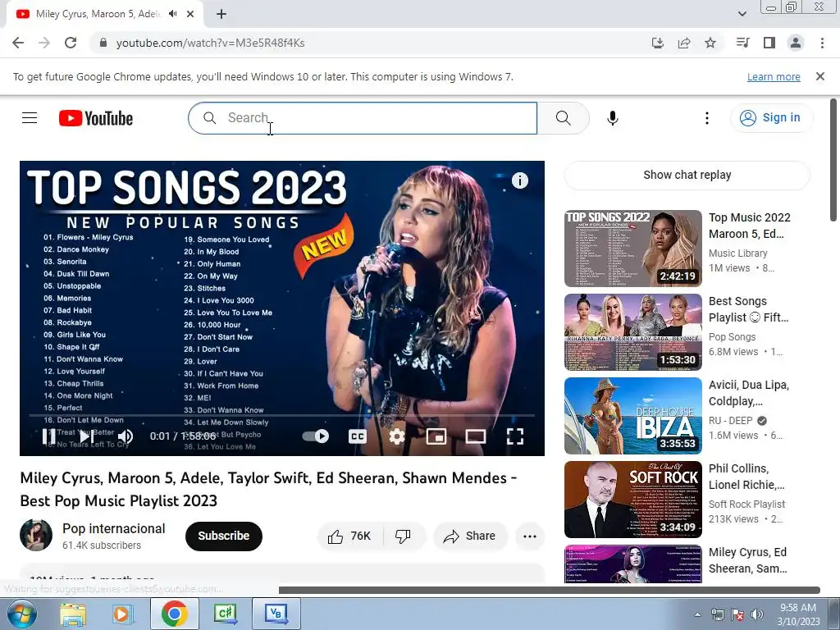The height and width of the screenshot is (630, 840).
Task: Toggle closed captions
Action: pyautogui.click(x=358, y=436)
